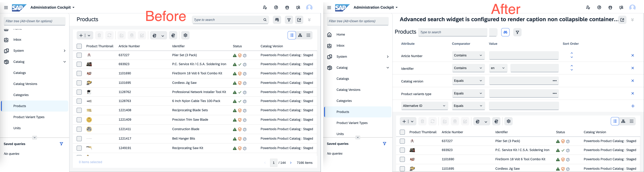Viewport: 644px width, 172px height.
Task: Open Alternative ID attribute dropdown
Action: point(424,106)
